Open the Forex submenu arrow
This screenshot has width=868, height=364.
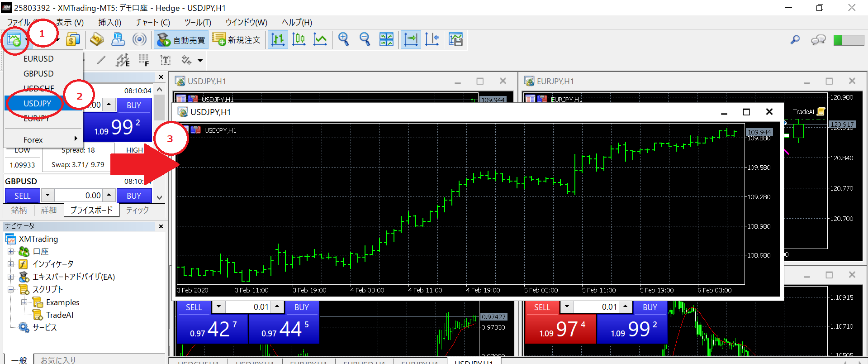(x=76, y=139)
